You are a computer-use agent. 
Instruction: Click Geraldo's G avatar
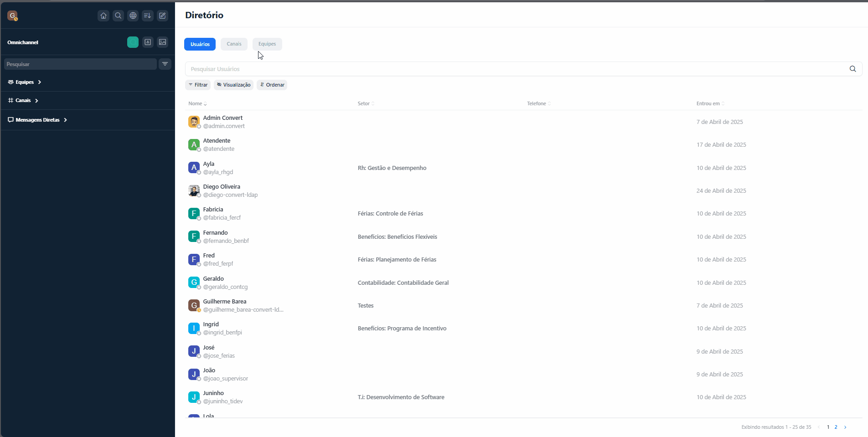coord(194,283)
